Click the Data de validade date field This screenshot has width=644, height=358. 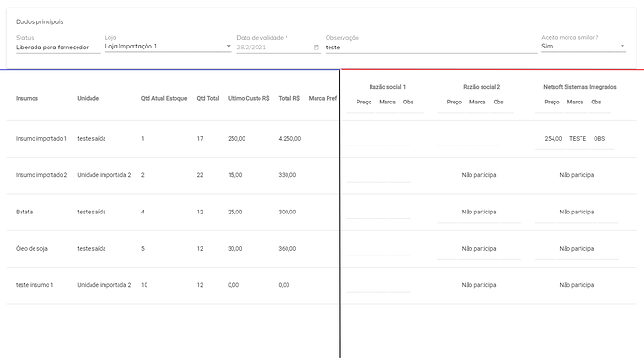pyautogui.click(x=278, y=48)
